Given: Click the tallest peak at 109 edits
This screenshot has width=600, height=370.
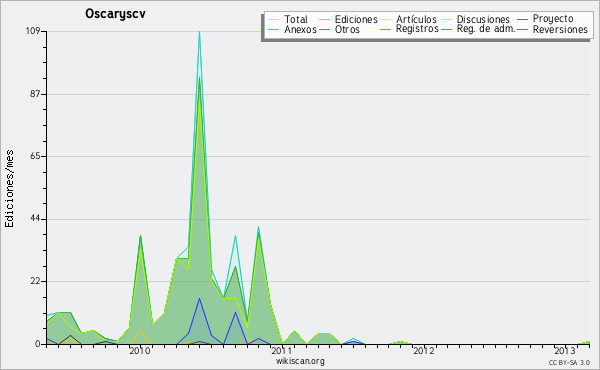Looking at the screenshot, I should tap(199, 32).
